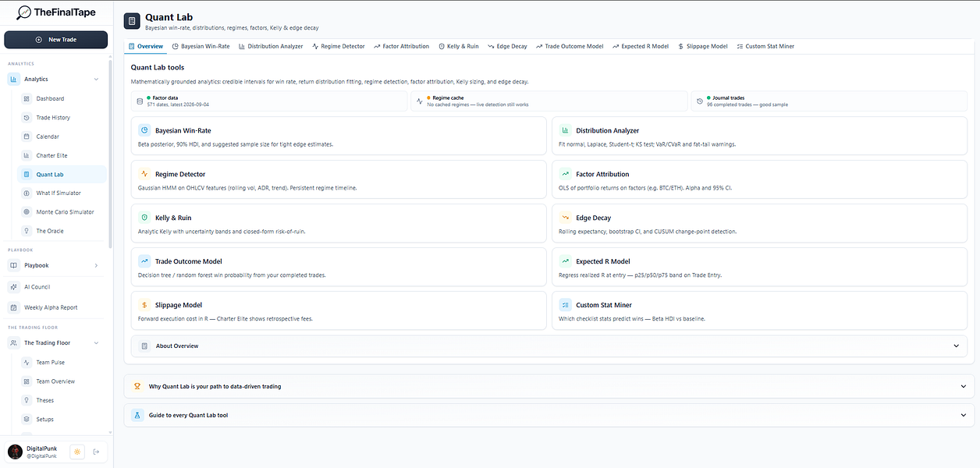Viewport: 980px width, 468px height.
Task: Click the Custom Stat Miner card icon
Action: click(x=565, y=305)
